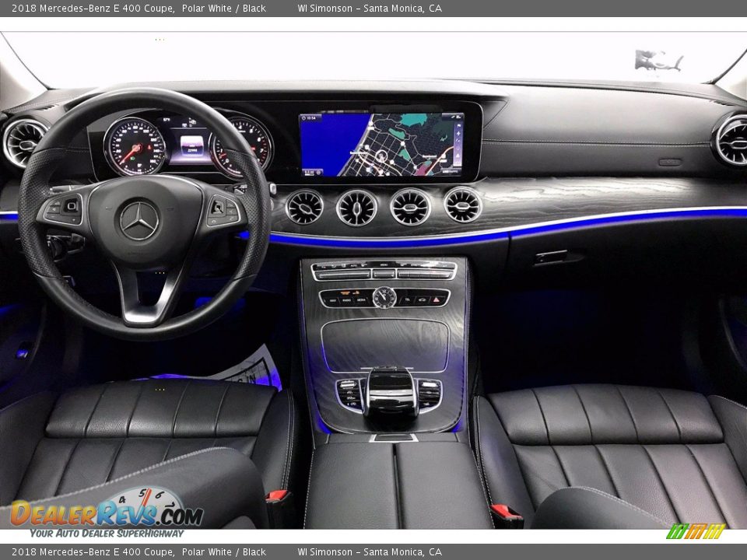The image size is (747, 560).
Task: Click the right steering wheel control pad
Action: point(223,211)
